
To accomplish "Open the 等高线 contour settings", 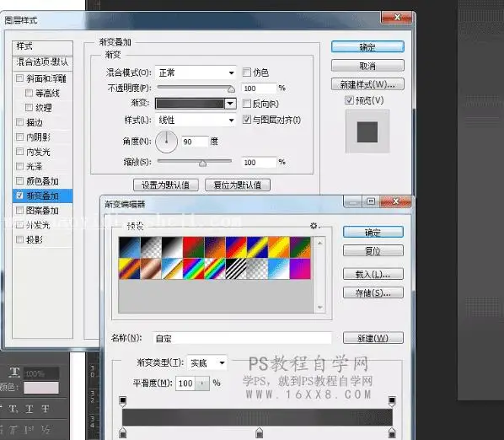I will coord(47,94).
